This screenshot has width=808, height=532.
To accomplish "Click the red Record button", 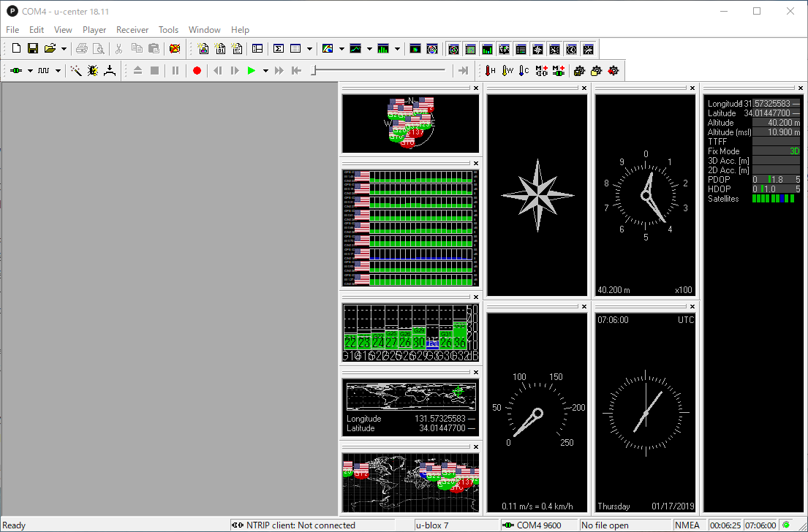I will pos(197,71).
